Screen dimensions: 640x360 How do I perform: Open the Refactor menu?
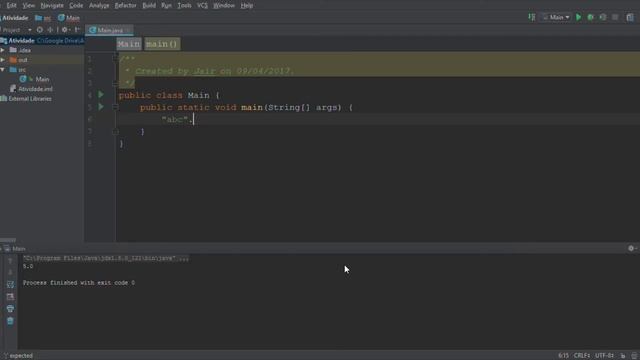click(125, 6)
